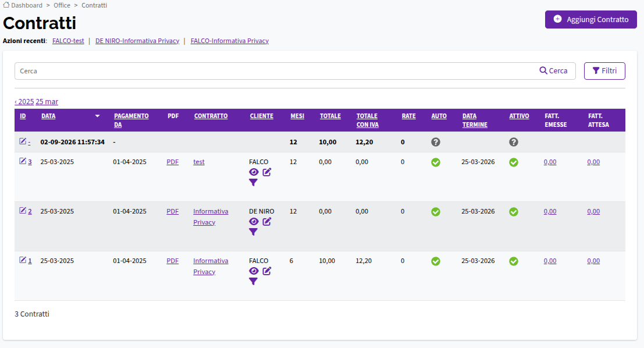Image resolution: width=644 pixels, height=348 pixels.
Task: Sort contracts by Data Termine
Action: 475,120
